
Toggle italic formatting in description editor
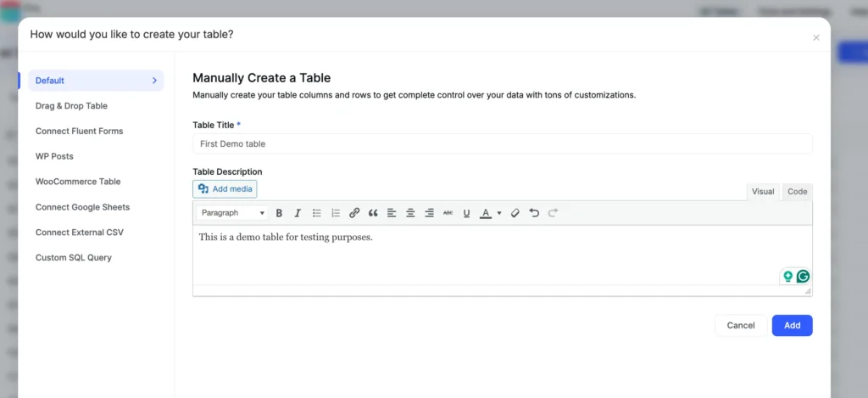(x=298, y=213)
